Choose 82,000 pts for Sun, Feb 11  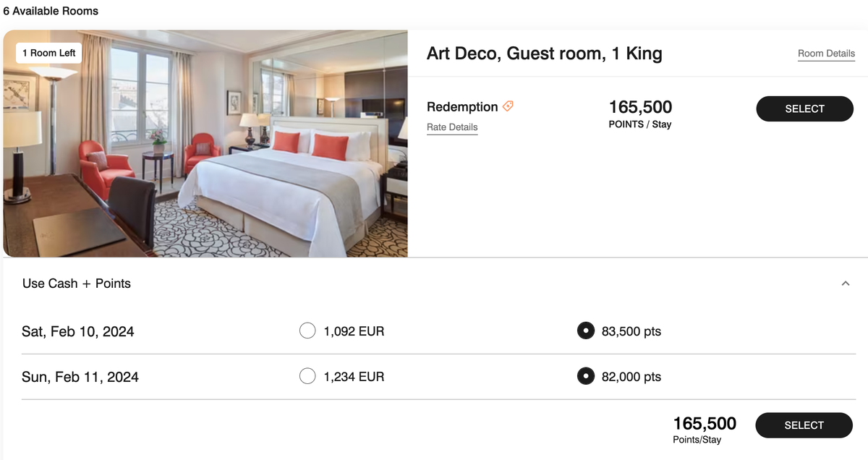point(585,376)
